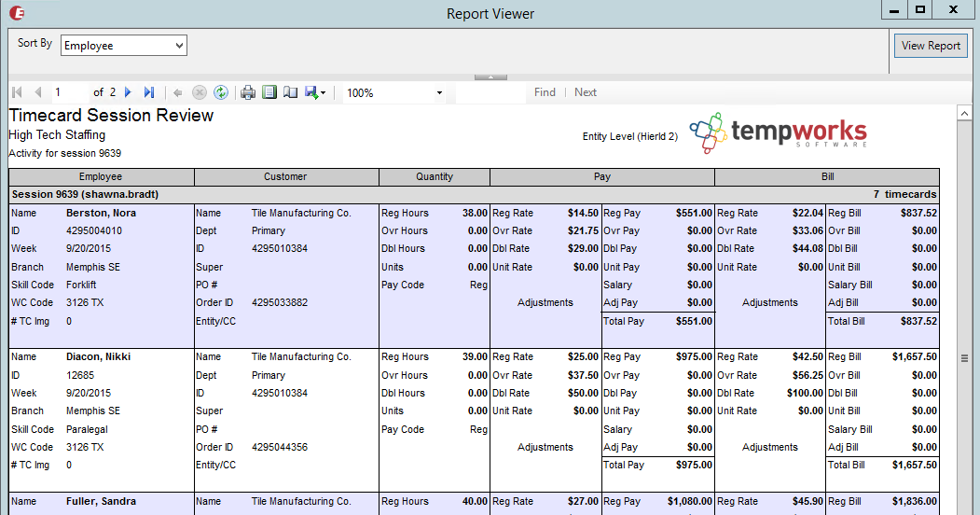The width and height of the screenshot is (980, 515).
Task: Go to previous report page
Action: (38, 92)
